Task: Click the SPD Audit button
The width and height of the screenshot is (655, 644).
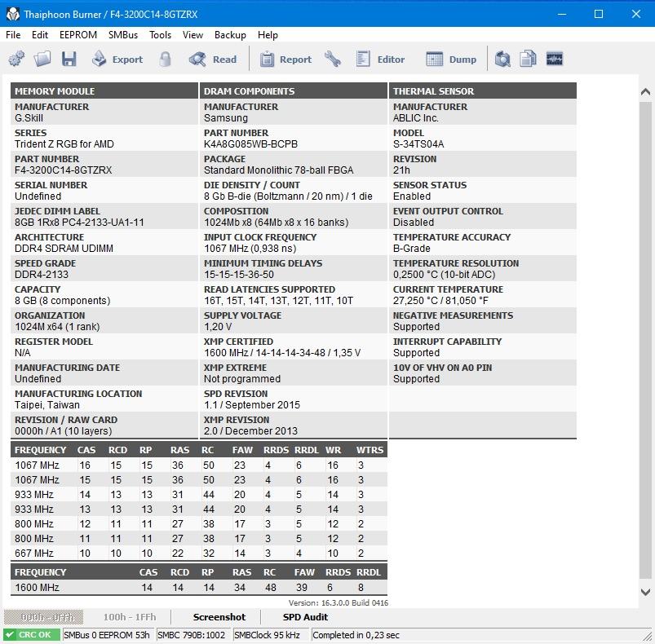Action: [305, 617]
